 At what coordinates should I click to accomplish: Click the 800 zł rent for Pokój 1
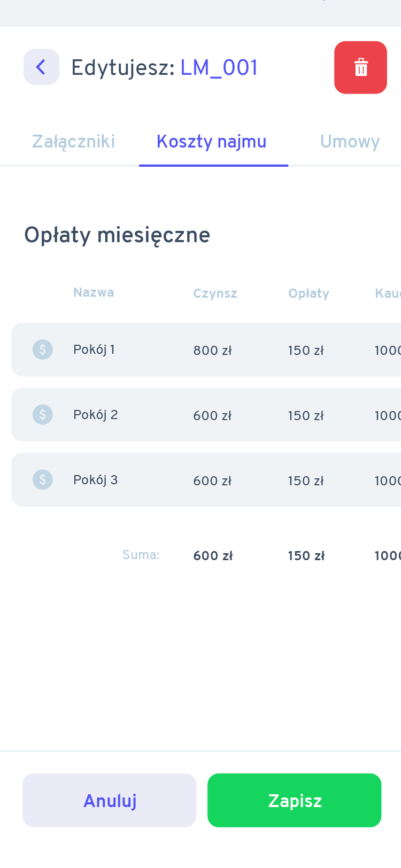pyautogui.click(x=212, y=351)
